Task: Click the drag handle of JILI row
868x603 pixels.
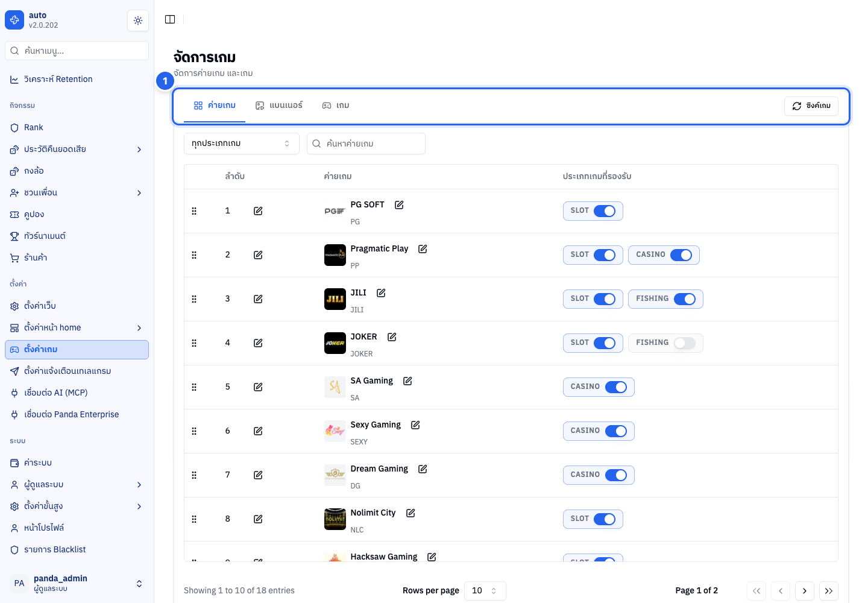Action: coord(194,299)
